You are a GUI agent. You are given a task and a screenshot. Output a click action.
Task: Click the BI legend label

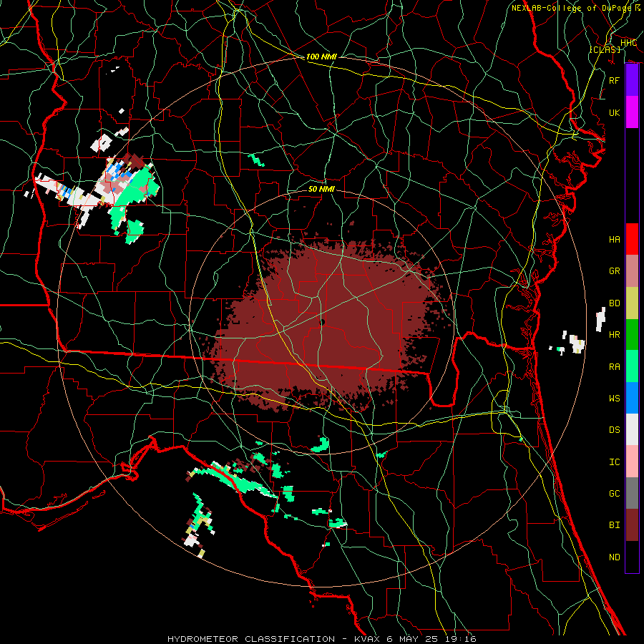(x=614, y=525)
